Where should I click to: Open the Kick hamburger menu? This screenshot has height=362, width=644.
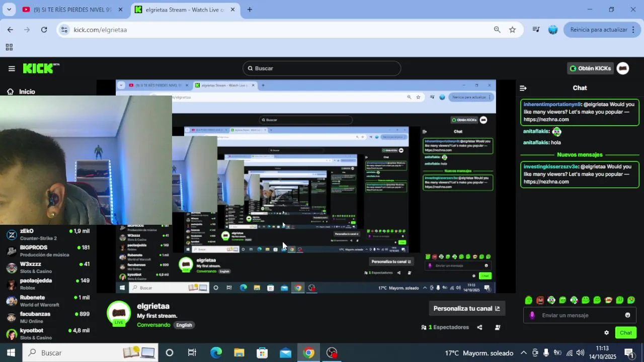(x=12, y=68)
